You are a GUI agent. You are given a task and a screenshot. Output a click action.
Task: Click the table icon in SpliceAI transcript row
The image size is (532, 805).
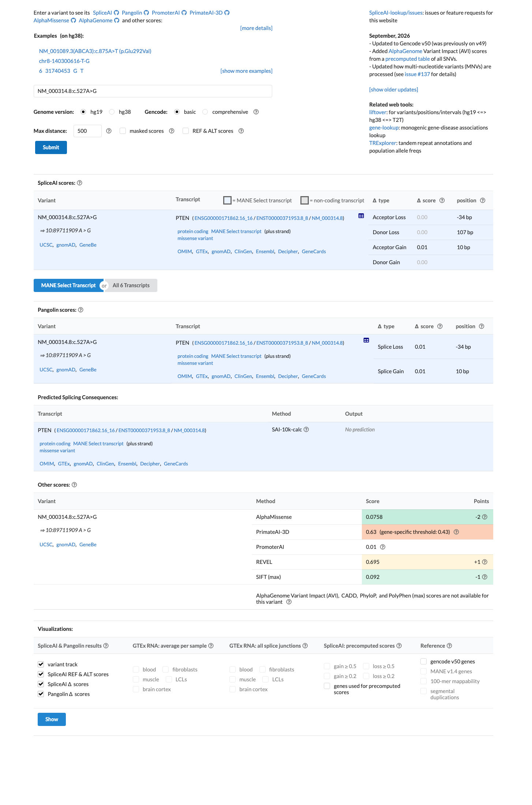point(361,216)
